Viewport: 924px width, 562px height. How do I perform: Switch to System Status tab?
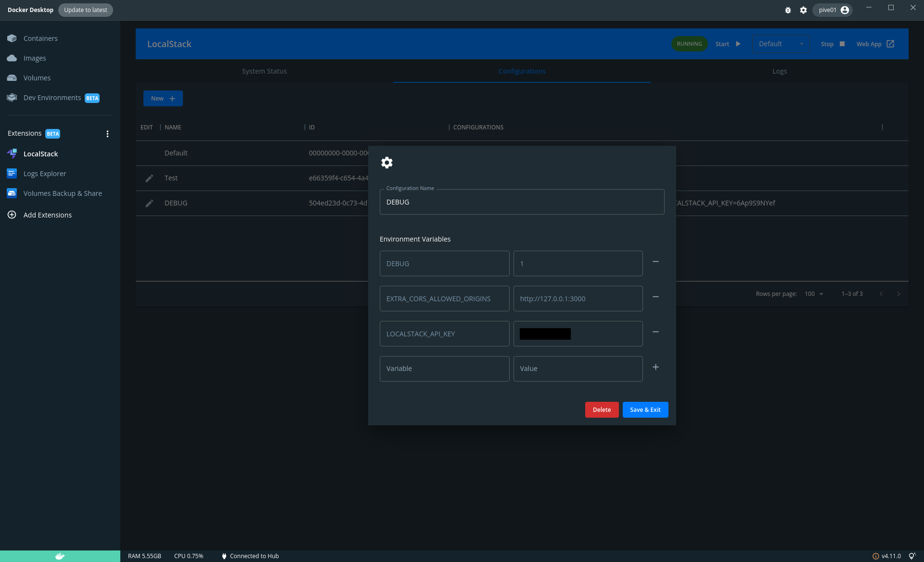coord(264,71)
